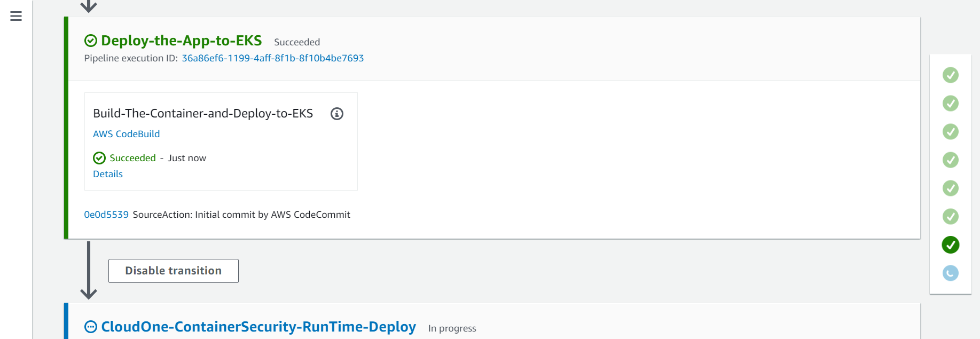Select the third stage checkmark in the navigator
980x339 pixels.
pyautogui.click(x=951, y=132)
